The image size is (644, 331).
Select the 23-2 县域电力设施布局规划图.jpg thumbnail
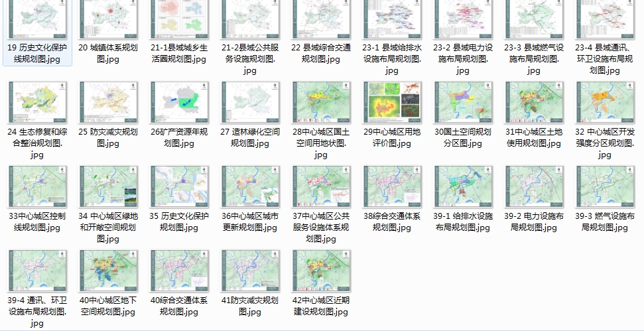coord(462,19)
